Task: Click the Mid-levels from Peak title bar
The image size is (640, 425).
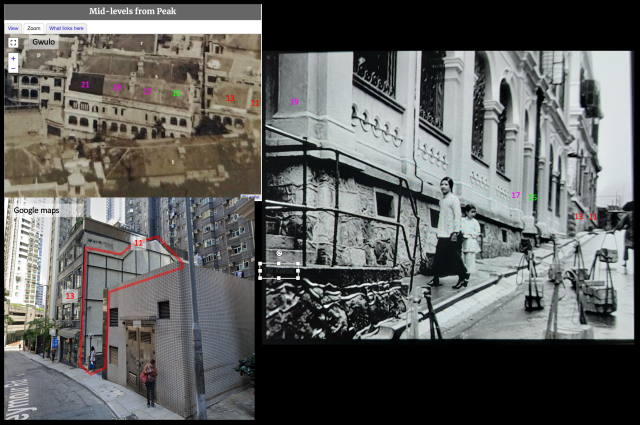Action: coord(133,11)
